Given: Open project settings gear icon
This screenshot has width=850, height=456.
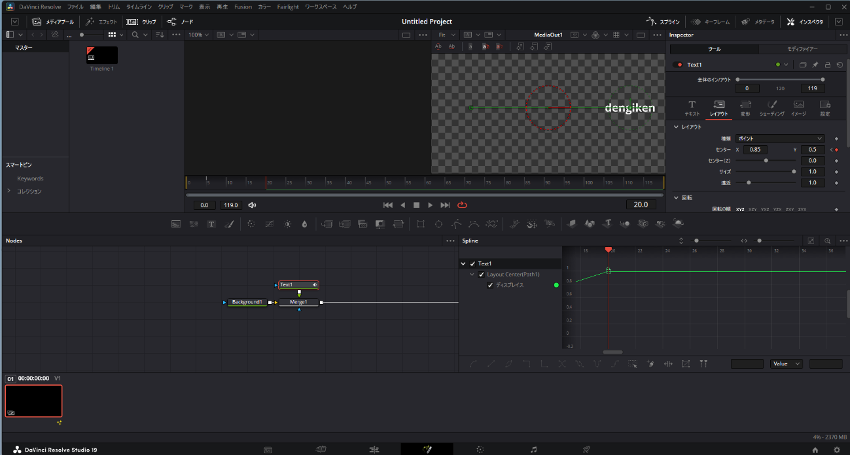Looking at the screenshot, I should point(835,449).
